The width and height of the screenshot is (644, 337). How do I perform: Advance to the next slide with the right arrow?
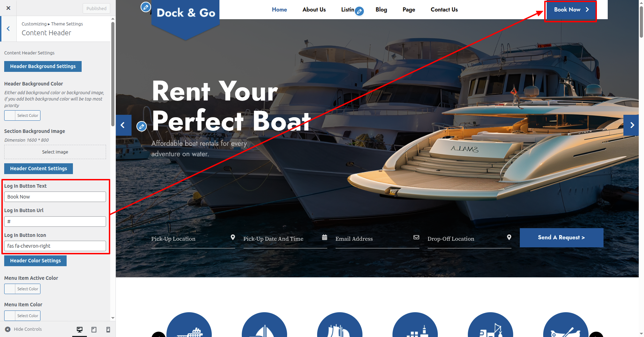click(x=631, y=125)
